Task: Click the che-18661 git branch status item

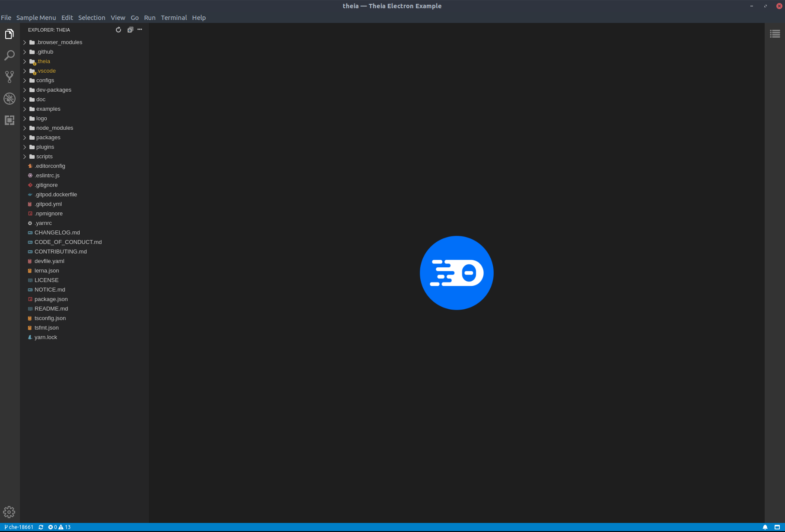Action: pyautogui.click(x=19, y=527)
